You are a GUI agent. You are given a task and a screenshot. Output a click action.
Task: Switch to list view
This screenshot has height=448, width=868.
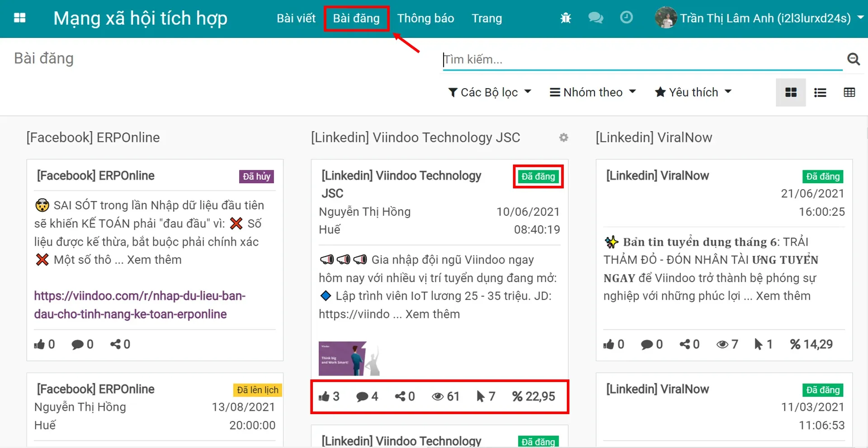click(820, 93)
